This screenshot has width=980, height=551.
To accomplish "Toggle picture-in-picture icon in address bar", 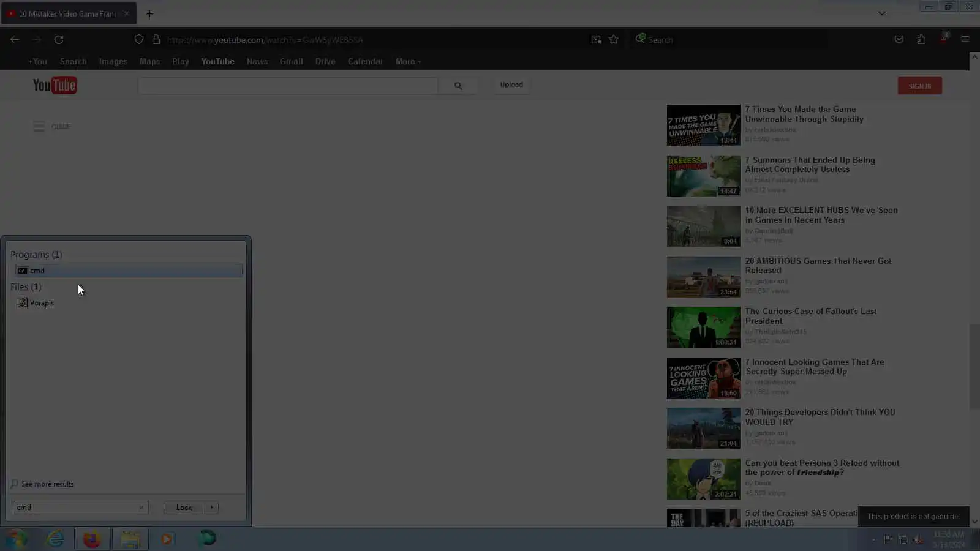I will pyautogui.click(x=596, y=40).
